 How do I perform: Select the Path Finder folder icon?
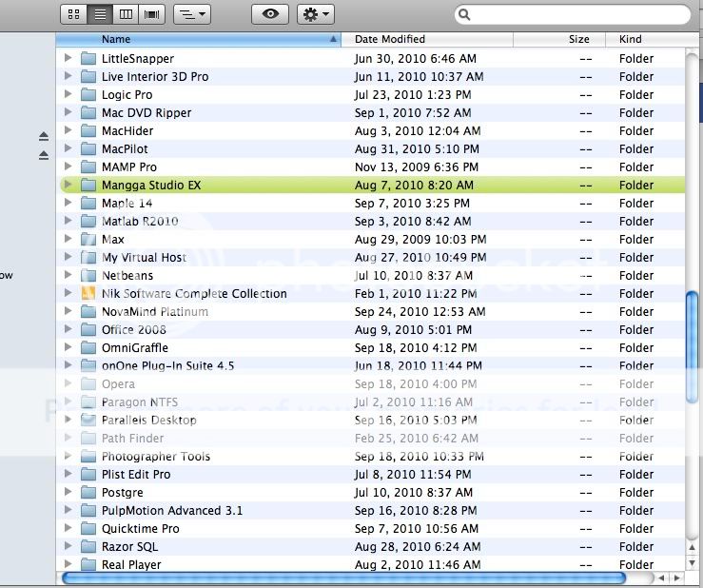coord(88,439)
